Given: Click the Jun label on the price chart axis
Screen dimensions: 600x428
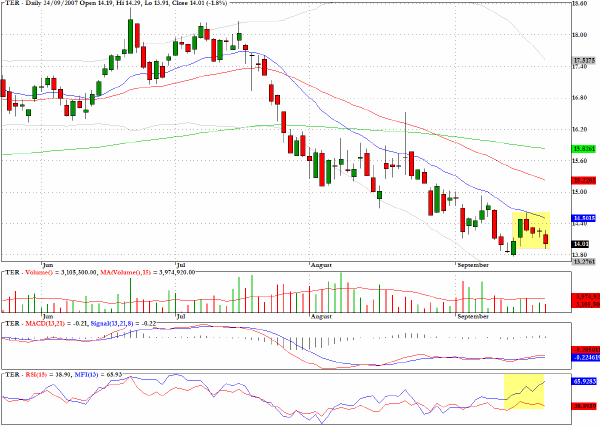Looking at the screenshot, I should [47, 265].
